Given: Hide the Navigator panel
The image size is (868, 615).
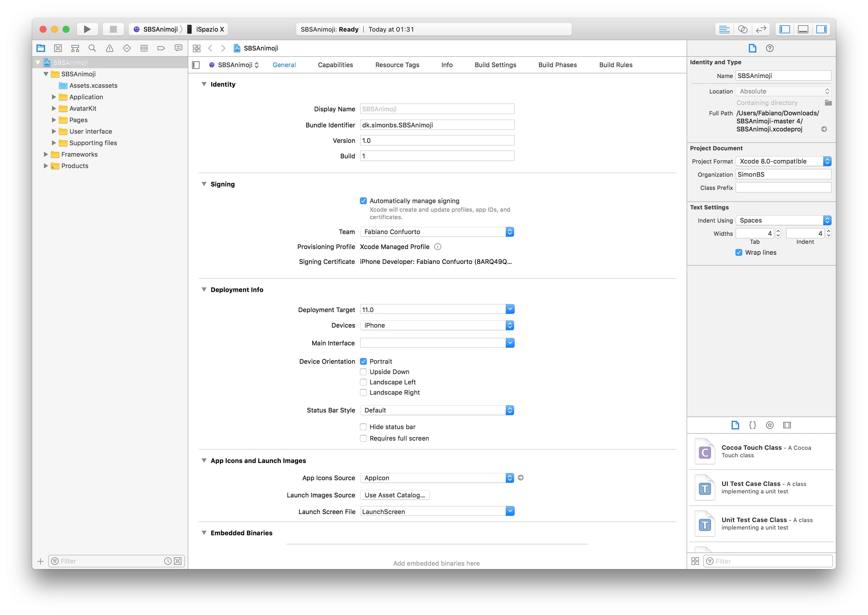Looking at the screenshot, I should [785, 29].
